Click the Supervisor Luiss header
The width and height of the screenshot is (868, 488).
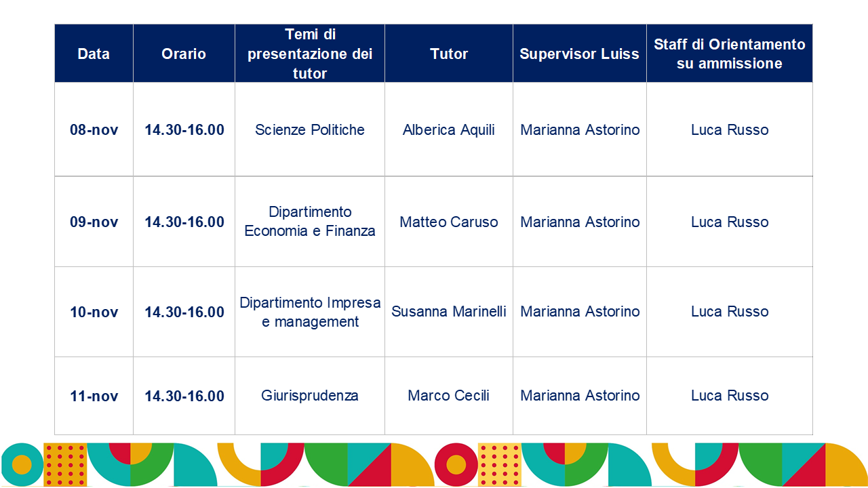[x=580, y=54]
